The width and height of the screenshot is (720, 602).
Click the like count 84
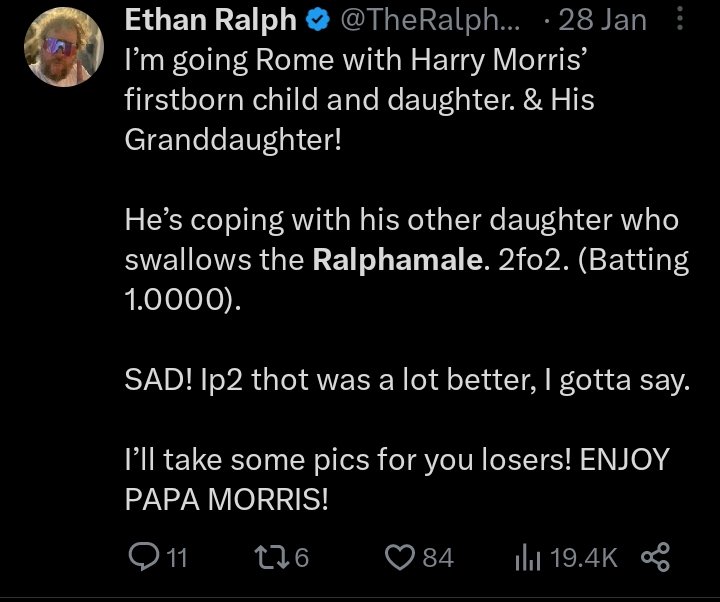click(x=438, y=558)
